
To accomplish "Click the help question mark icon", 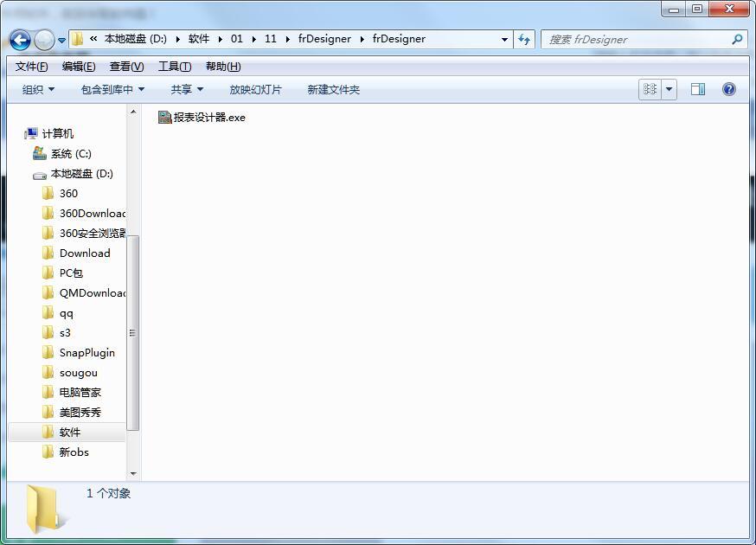I will [x=729, y=89].
